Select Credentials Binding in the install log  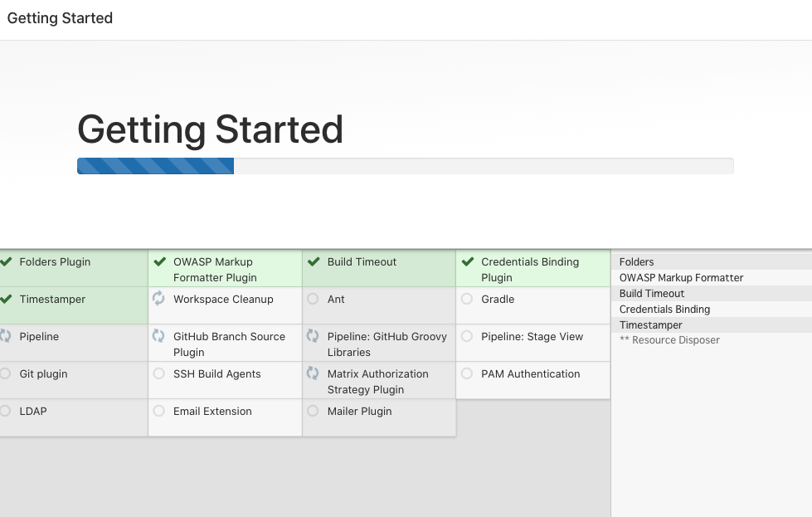click(x=664, y=310)
